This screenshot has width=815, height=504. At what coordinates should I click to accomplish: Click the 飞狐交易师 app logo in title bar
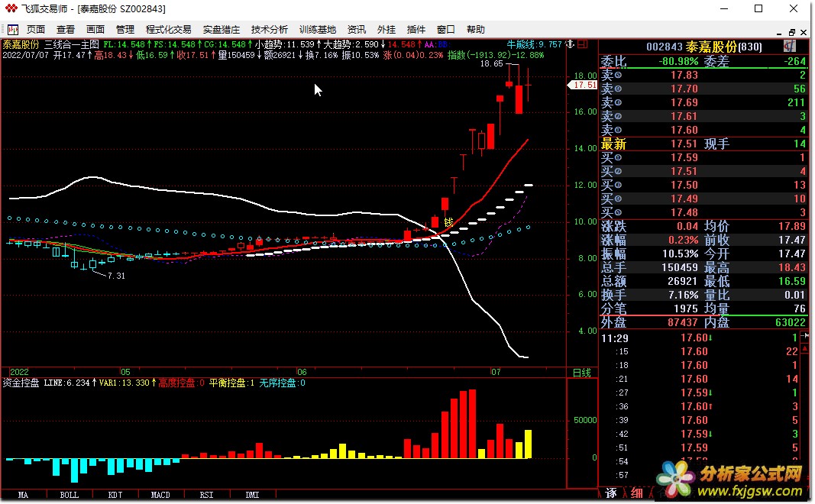click(x=11, y=9)
